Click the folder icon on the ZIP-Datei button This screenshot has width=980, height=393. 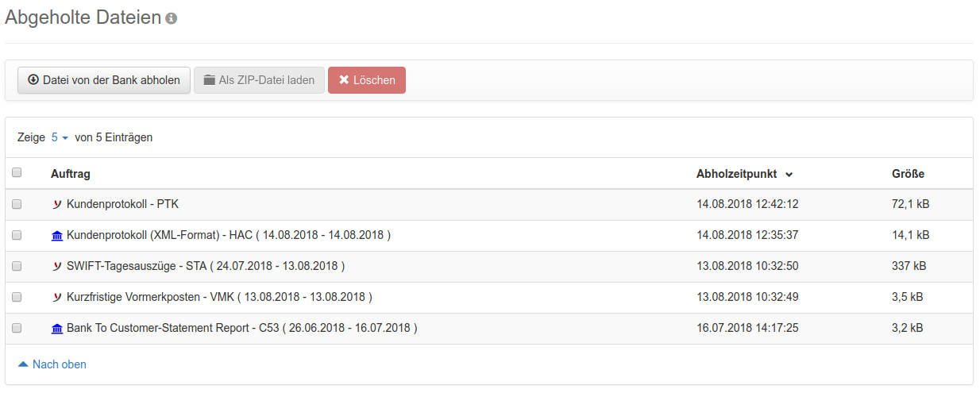point(209,80)
